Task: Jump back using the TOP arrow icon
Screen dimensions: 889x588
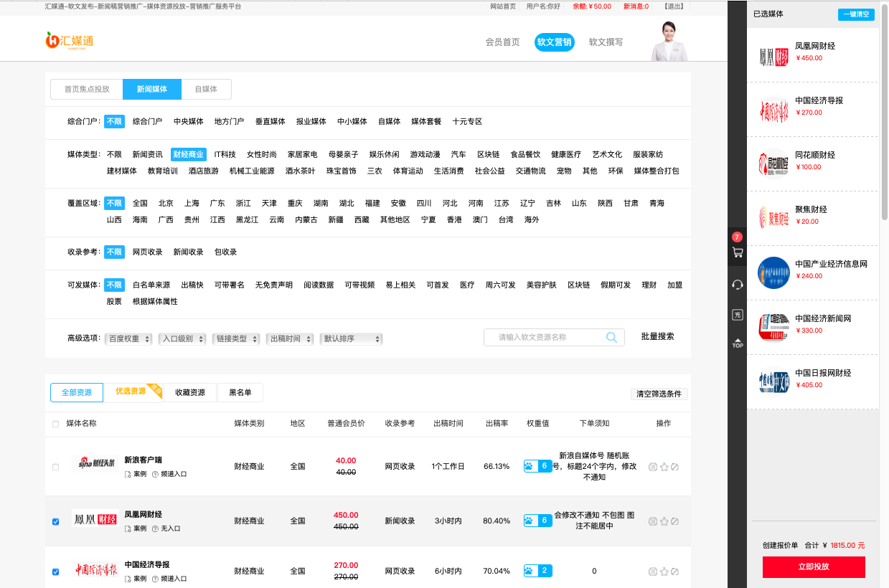Action: click(737, 343)
